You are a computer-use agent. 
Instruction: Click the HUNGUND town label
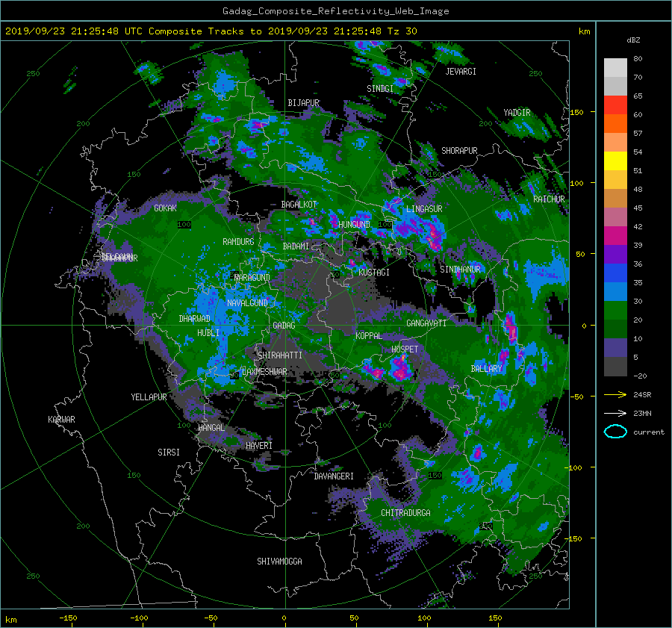click(354, 225)
